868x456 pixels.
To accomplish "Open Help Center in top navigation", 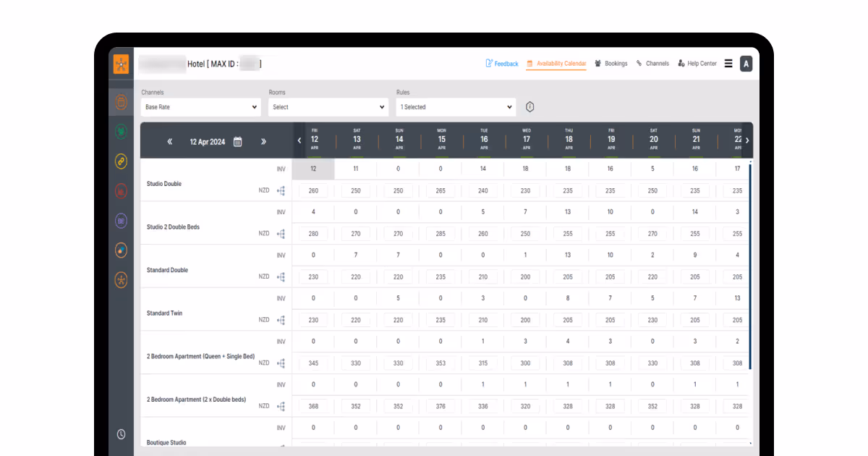I will [697, 64].
